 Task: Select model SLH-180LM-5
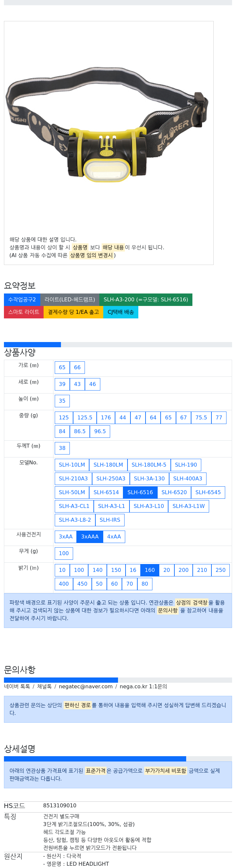tap(149, 465)
